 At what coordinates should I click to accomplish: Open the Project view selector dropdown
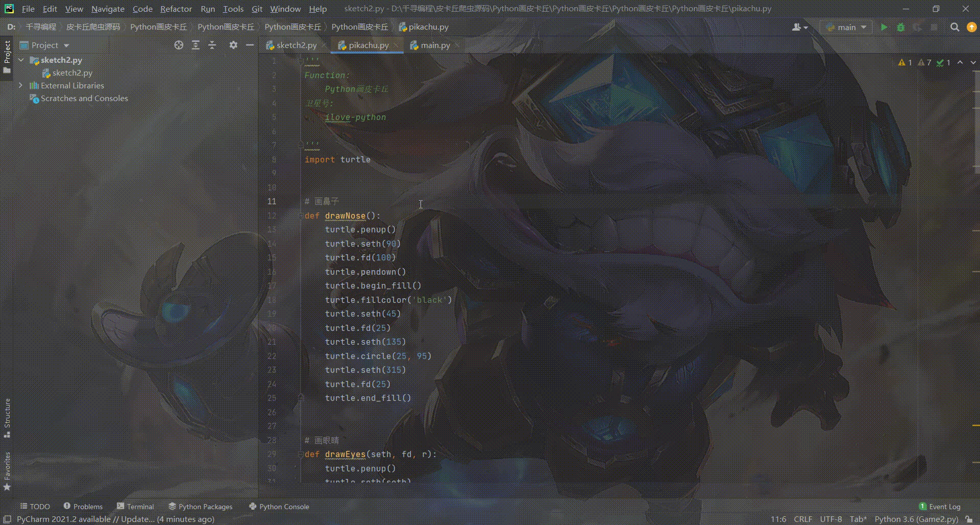[44, 45]
